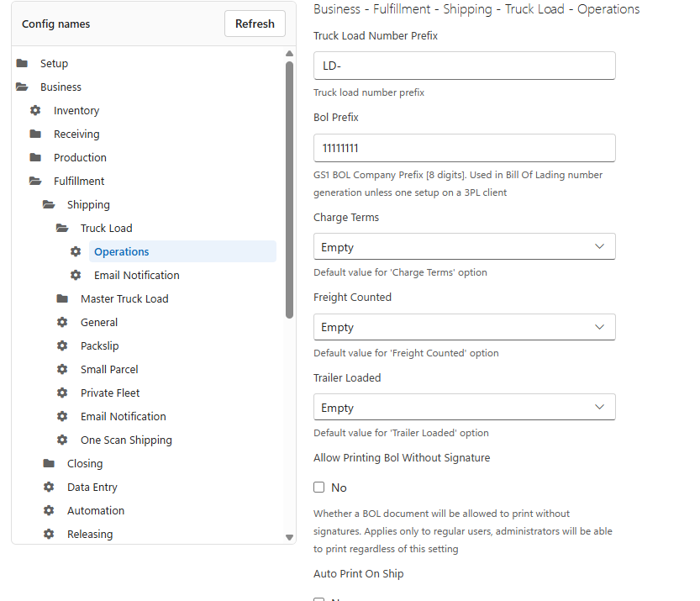Open the Packslip config
Viewport: 700px width, 601px height.
[99, 346]
